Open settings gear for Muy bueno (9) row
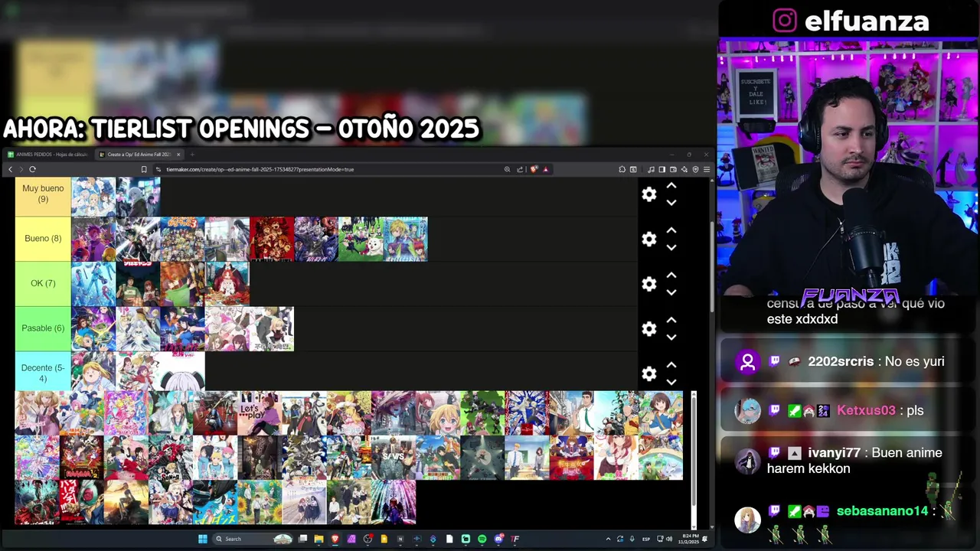This screenshot has height=551, width=980. click(649, 194)
